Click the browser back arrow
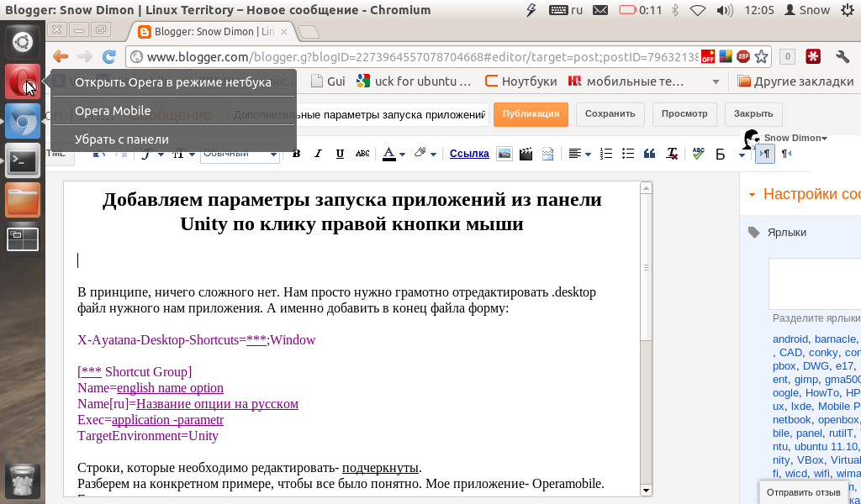The width and height of the screenshot is (861, 504). [x=61, y=56]
